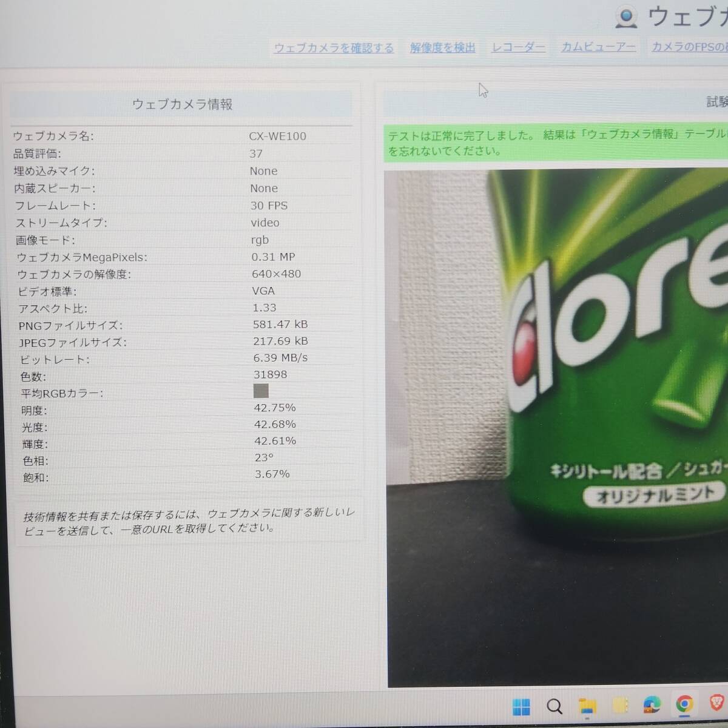Select the hue value 23°
This screenshot has width=728, height=728.
coord(264,457)
